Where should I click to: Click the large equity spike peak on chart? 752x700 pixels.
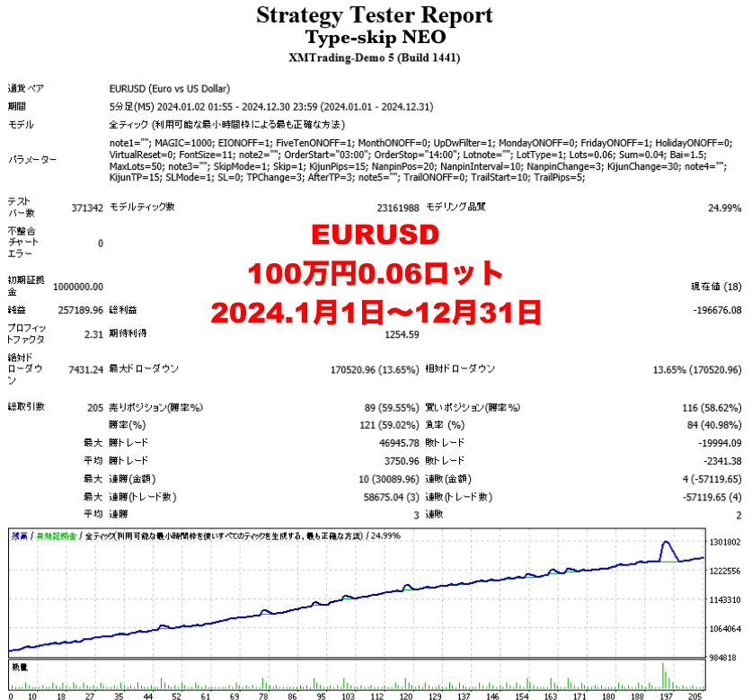[x=665, y=542]
